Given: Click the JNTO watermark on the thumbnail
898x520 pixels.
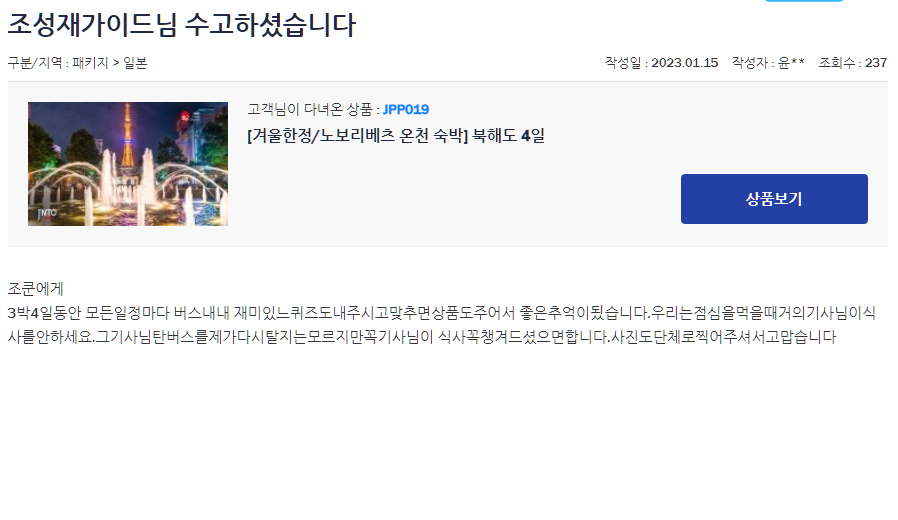Looking at the screenshot, I should pos(48,213).
